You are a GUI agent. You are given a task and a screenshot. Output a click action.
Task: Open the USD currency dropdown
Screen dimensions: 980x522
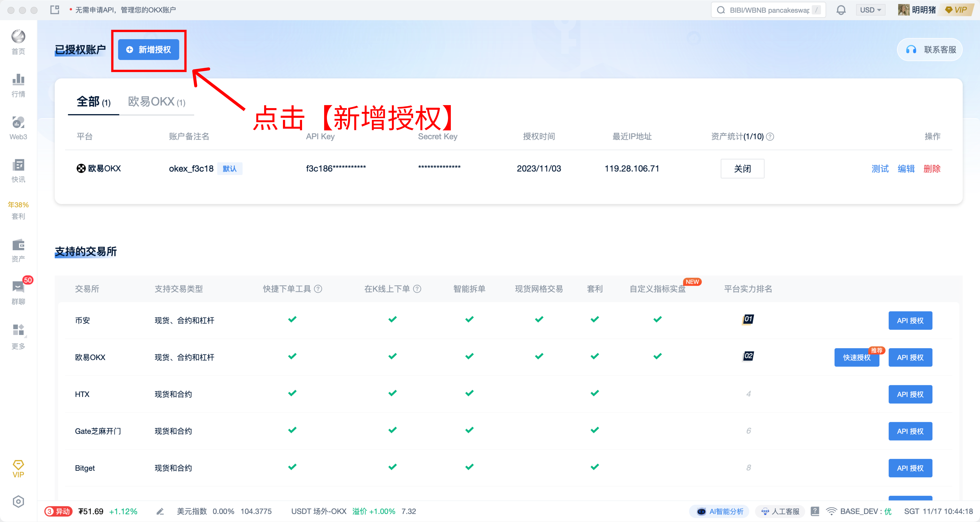(x=870, y=10)
